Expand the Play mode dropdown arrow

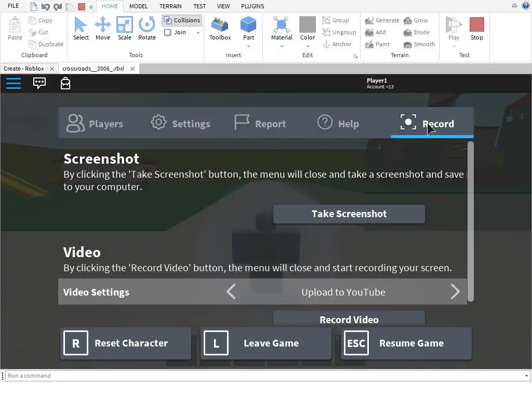[x=454, y=46]
